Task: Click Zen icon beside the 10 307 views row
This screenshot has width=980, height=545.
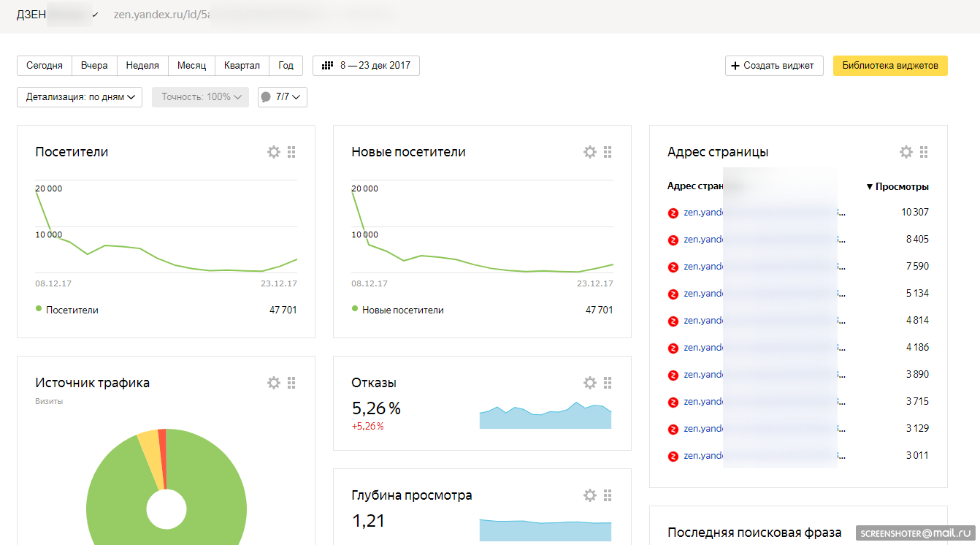Action: coord(673,213)
